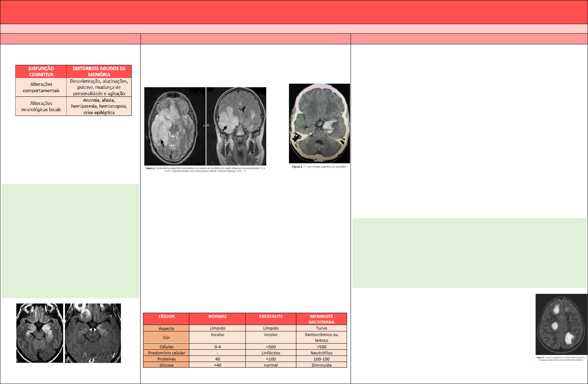
Task: Select the LÍQUOR column header
Action: (x=166, y=319)
